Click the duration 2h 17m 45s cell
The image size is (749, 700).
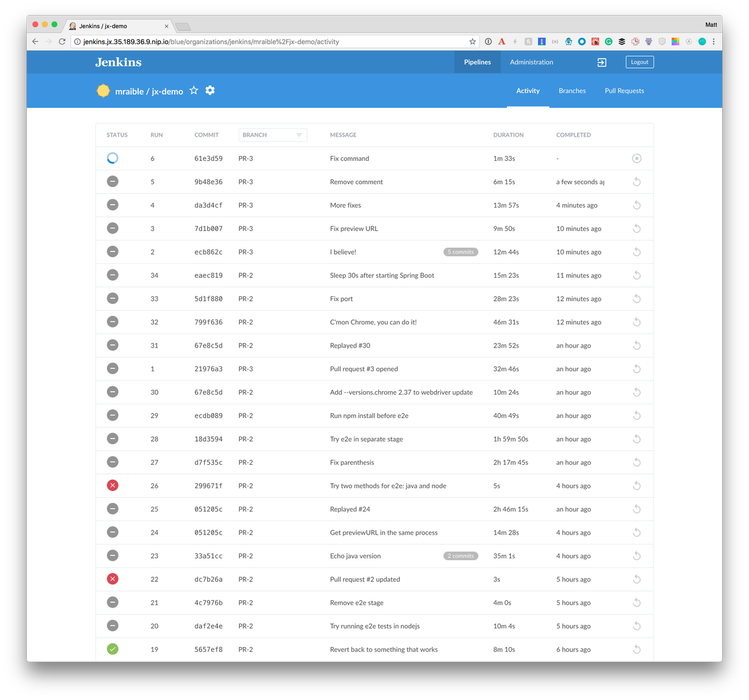click(511, 462)
